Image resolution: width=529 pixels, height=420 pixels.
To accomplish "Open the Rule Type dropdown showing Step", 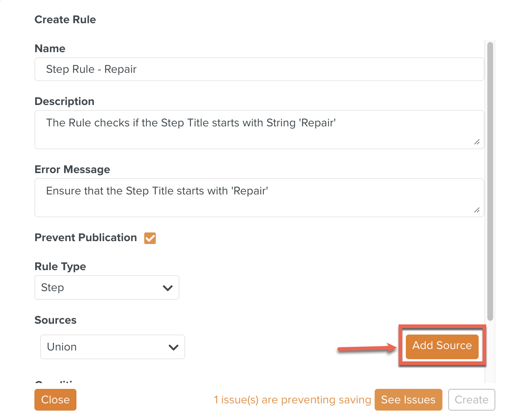I will pos(107,287).
